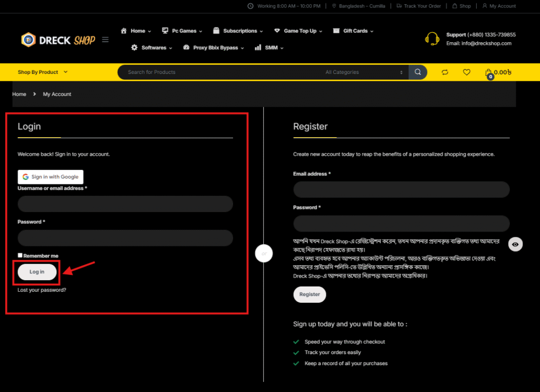
Task: Click the support phone number
Action: 491,34
